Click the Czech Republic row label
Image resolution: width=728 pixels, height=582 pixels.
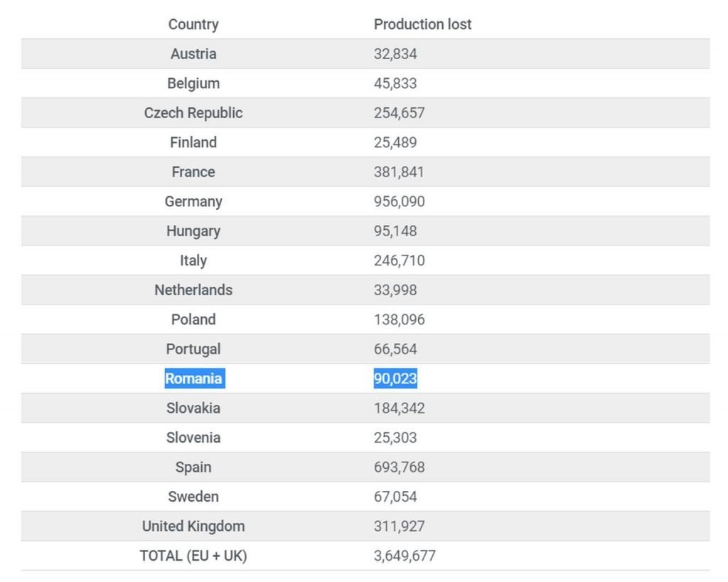pyautogui.click(x=193, y=113)
